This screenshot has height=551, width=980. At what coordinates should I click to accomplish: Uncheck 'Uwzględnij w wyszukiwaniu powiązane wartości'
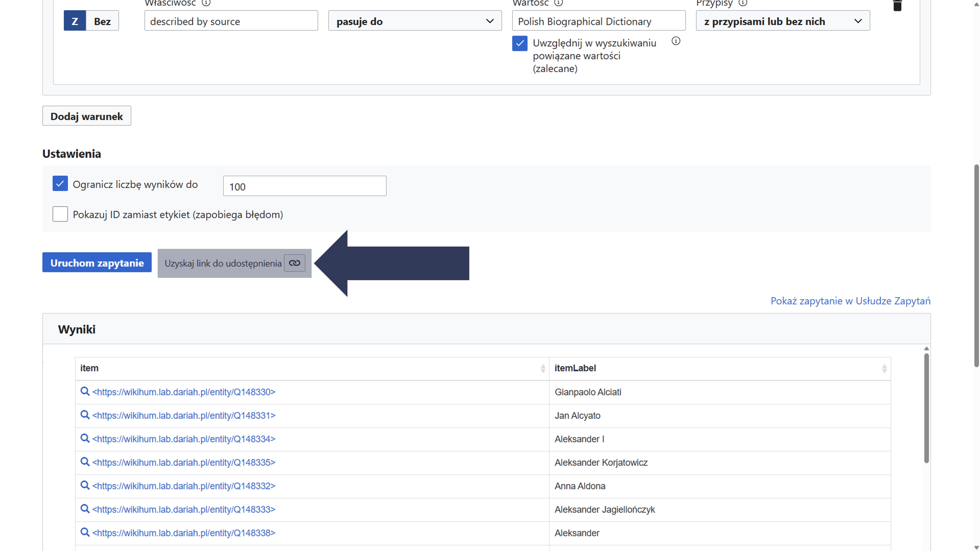[520, 43]
